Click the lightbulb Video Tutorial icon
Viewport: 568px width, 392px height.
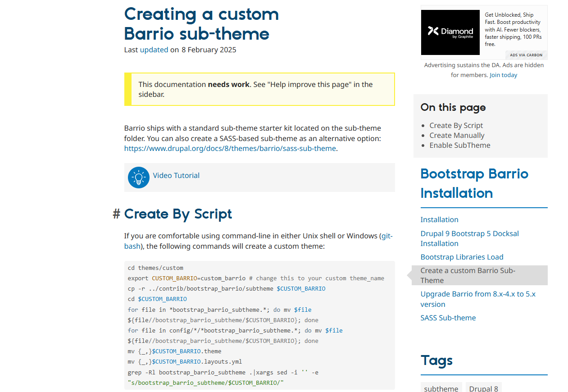139,178
